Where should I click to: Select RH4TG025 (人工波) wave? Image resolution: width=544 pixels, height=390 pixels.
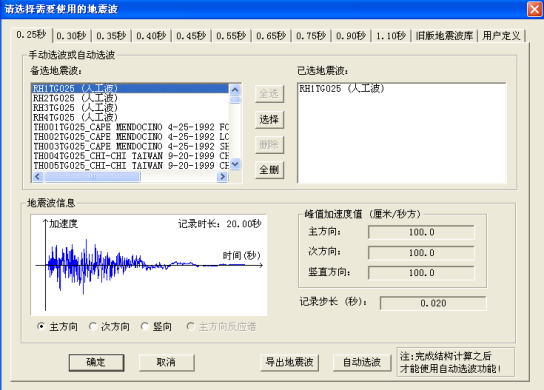coord(130,118)
